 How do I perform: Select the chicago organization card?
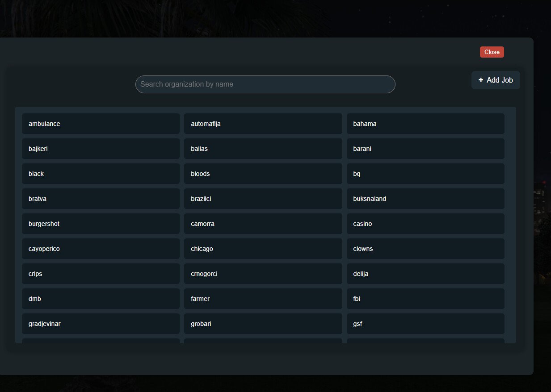263,249
